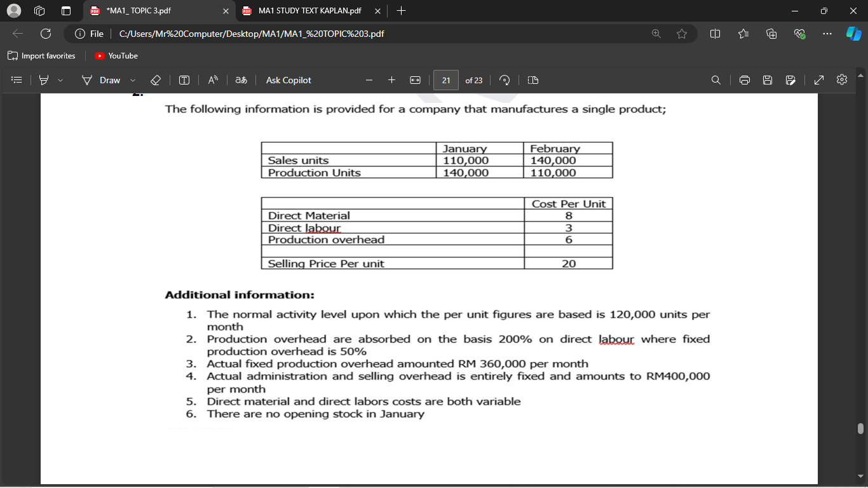Click the 'Additional information:' heading
Image resolution: width=868 pixels, height=488 pixels.
(x=240, y=295)
